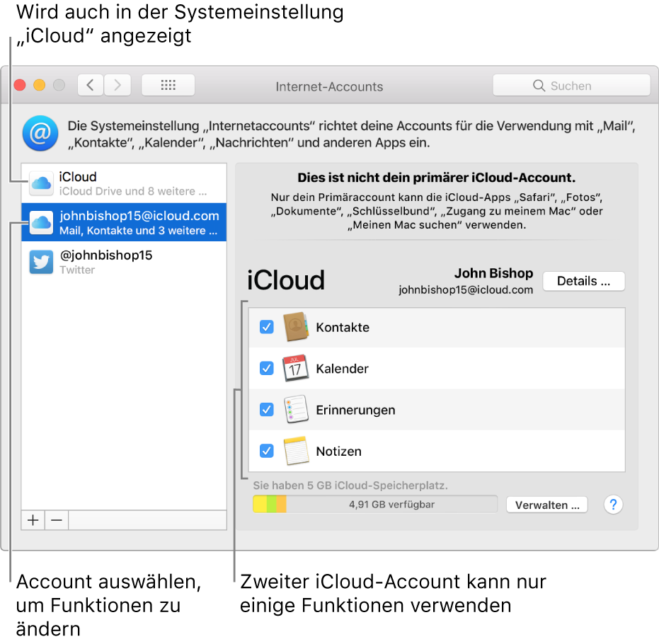The image size is (659, 644).
Task: Click the iCloud storage usage bar
Action: [375, 504]
